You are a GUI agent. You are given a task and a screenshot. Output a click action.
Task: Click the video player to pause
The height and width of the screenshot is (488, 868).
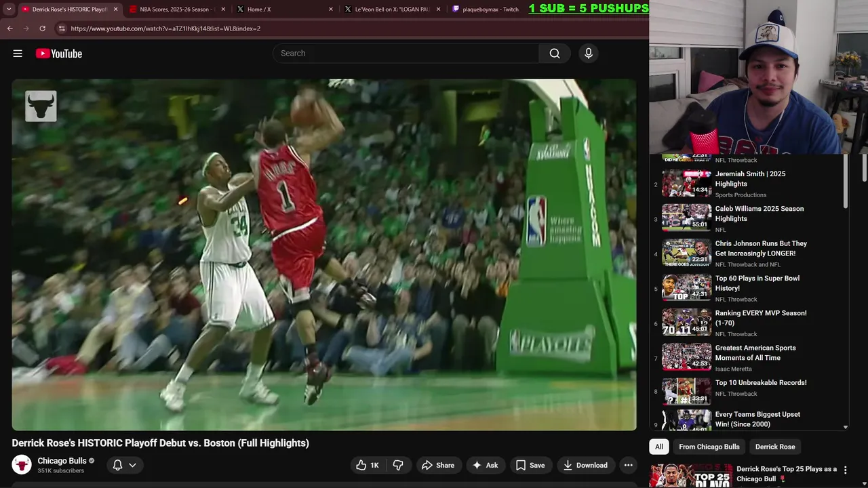(x=324, y=255)
